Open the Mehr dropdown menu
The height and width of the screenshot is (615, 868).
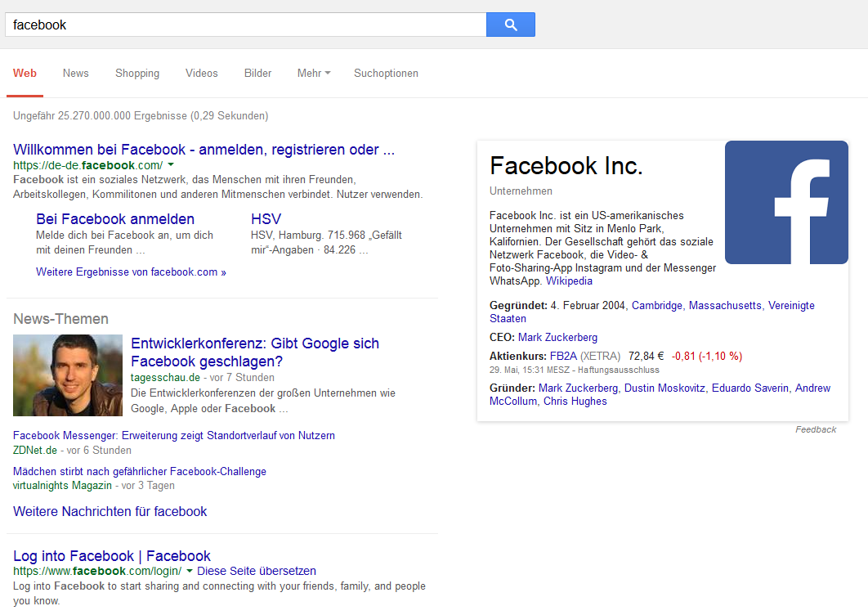point(313,73)
